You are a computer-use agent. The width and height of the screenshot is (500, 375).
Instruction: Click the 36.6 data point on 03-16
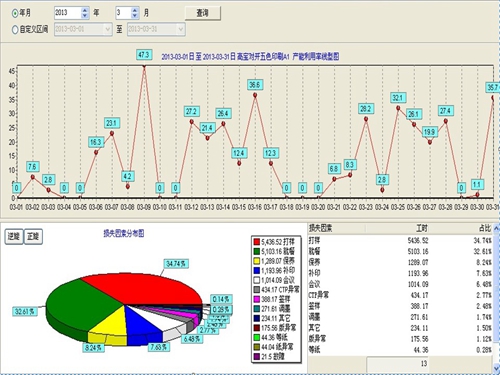tap(255, 95)
